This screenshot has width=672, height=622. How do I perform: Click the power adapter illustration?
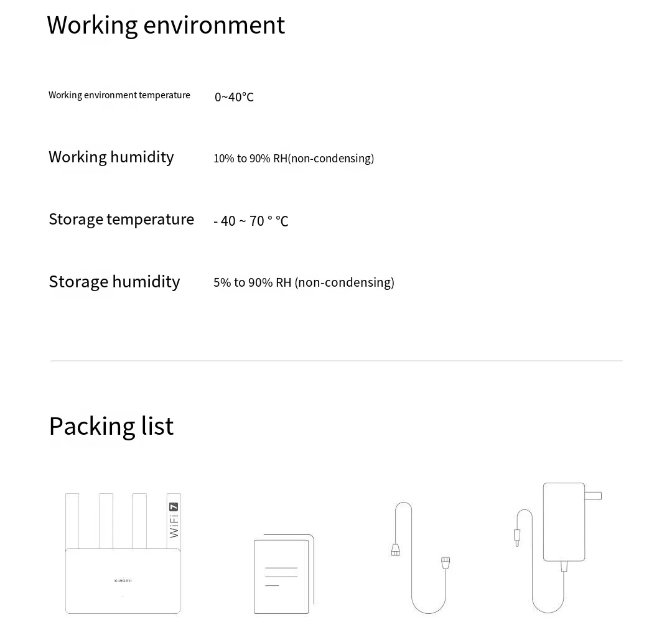point(564,522)
